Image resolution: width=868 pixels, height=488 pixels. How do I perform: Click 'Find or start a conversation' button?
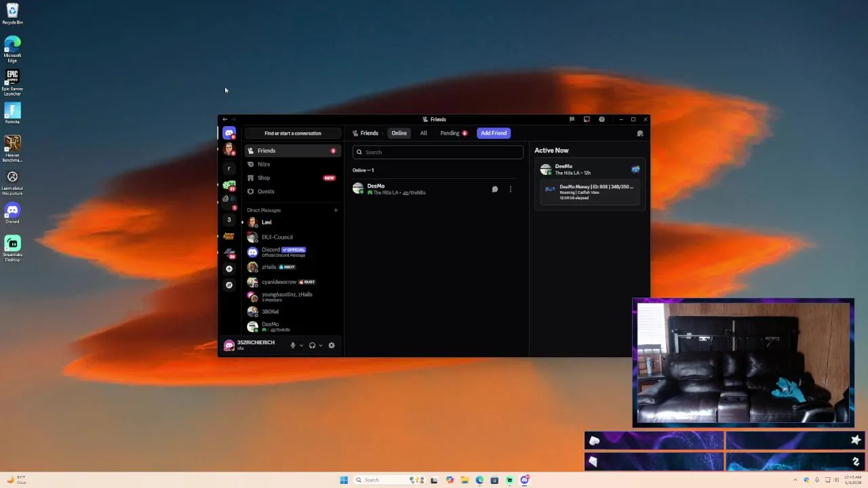293,134
